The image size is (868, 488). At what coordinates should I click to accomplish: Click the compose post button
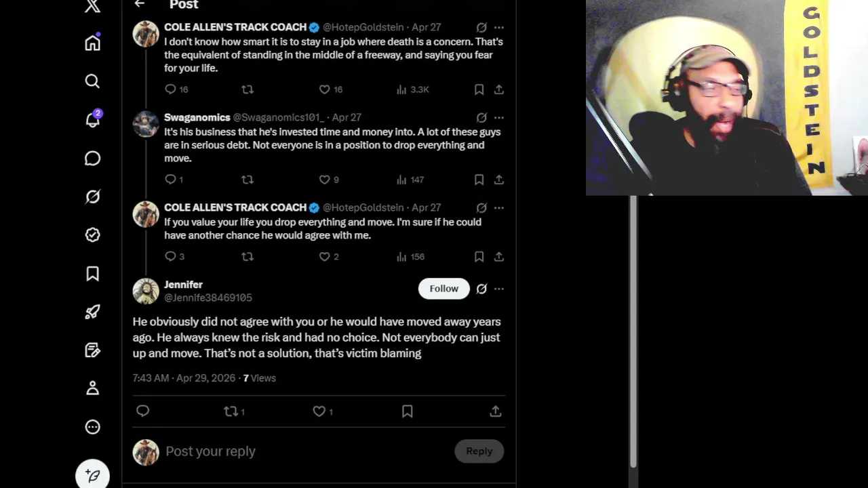tap(92, 476)
